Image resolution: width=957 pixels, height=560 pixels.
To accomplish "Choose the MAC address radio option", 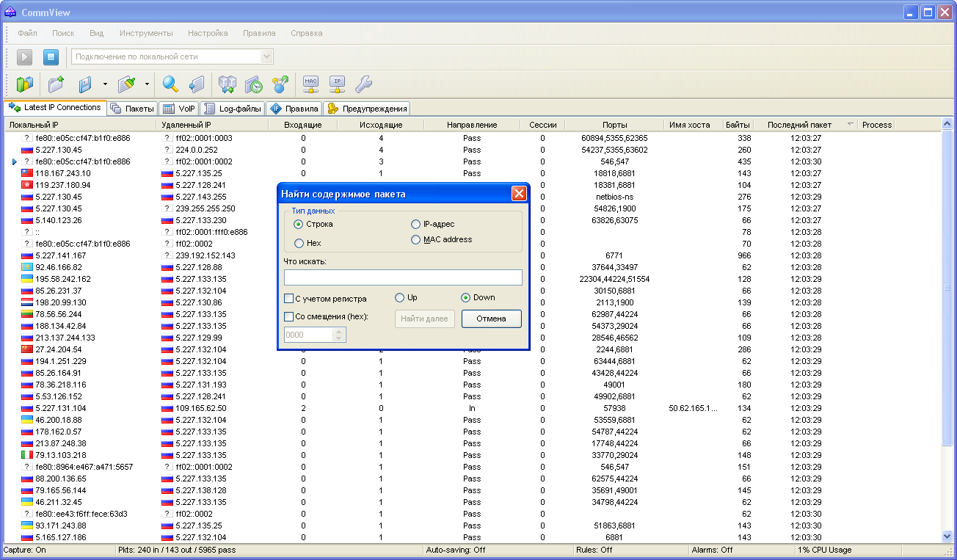I will coord(416,240).
